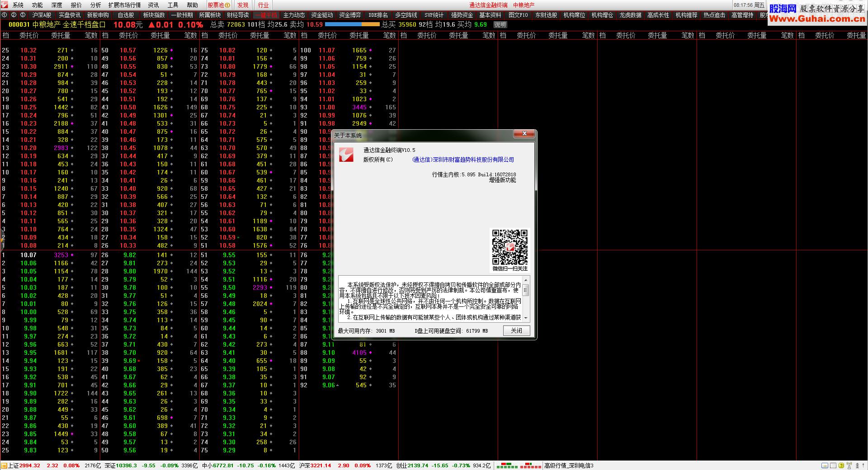Open the 报价 menu
Image resolution: width=868 pixels, height=470 pixels.
tap(76, 5)
